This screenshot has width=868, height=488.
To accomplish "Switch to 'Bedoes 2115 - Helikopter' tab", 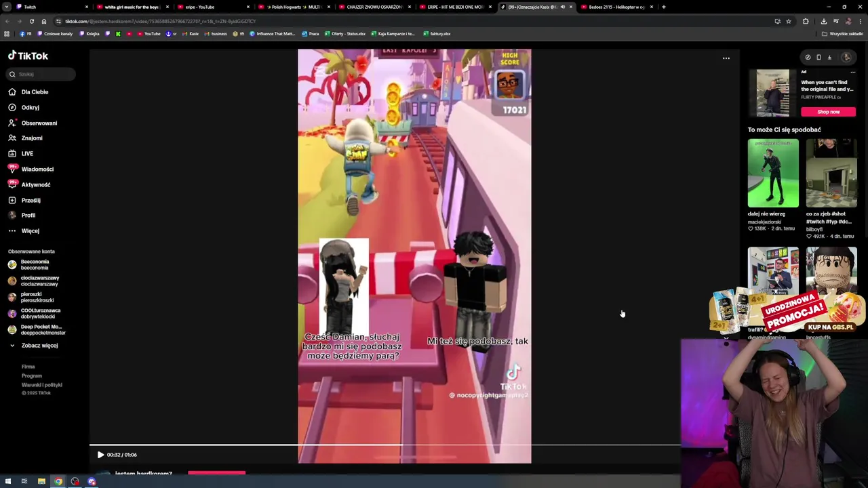I will click(616, 7).
